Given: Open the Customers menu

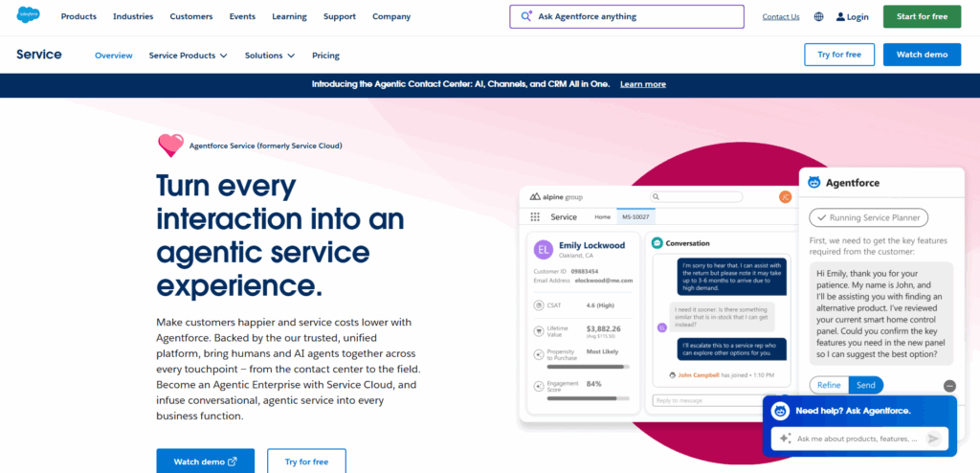Looking at the screenshot, I should tap(191, 17).
